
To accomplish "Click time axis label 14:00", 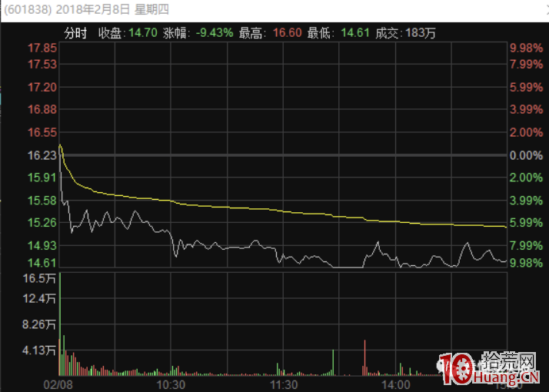I will 396,385.
